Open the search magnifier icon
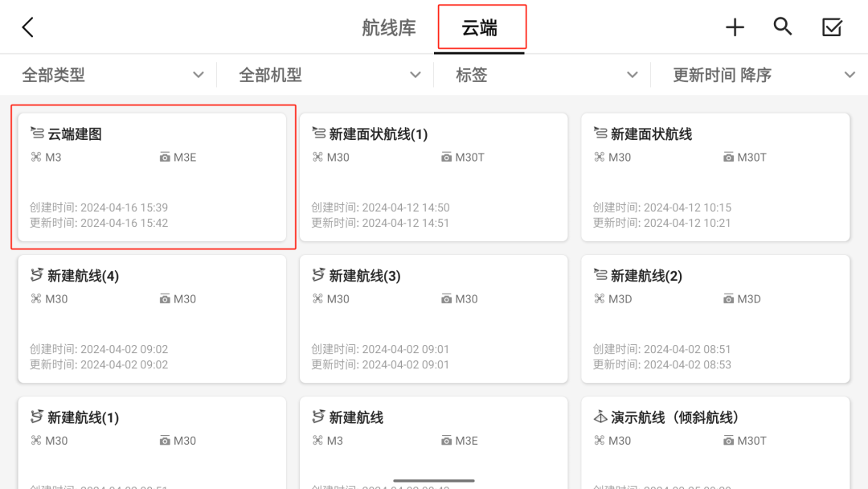Image resolution: width=868 pixels, height=489 pixels. tap(783, 27)
